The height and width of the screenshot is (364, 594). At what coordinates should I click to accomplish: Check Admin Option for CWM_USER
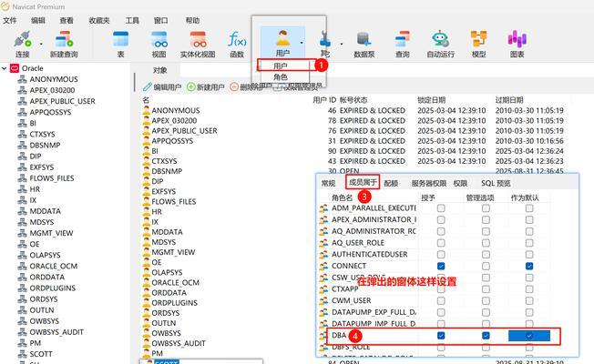486,300
